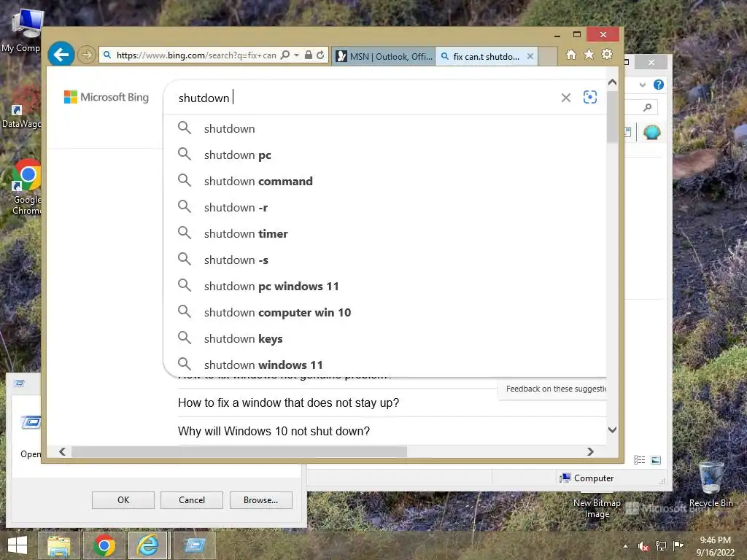Open File Explorer from the taskbar
Image resolution: width=747 pixels, height=560 pixels.
(58, 545)
